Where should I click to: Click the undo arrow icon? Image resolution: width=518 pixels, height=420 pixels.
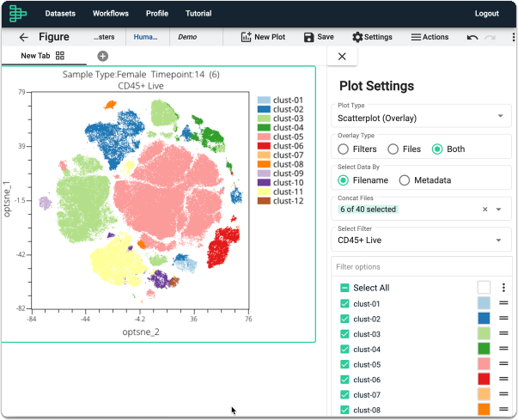[472, 37]
